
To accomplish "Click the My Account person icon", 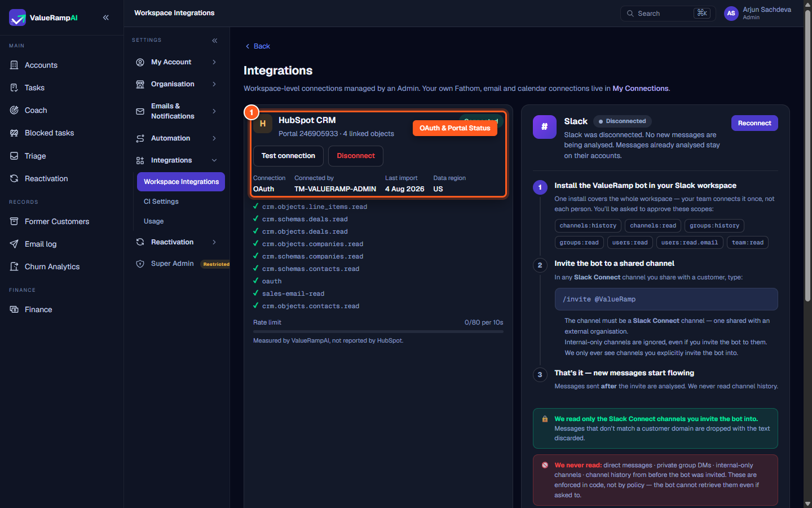I will pos(140,62).
